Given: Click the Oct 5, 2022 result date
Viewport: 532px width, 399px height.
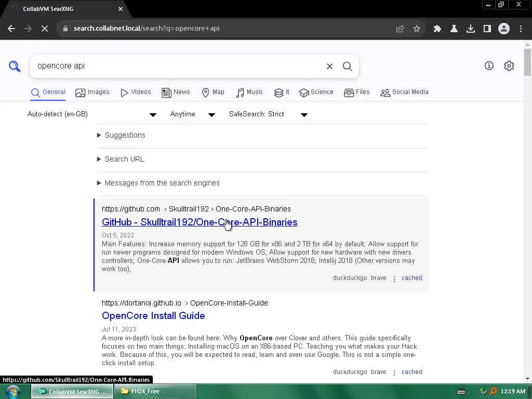Looking at the screenshot, I should pos(118,235).
